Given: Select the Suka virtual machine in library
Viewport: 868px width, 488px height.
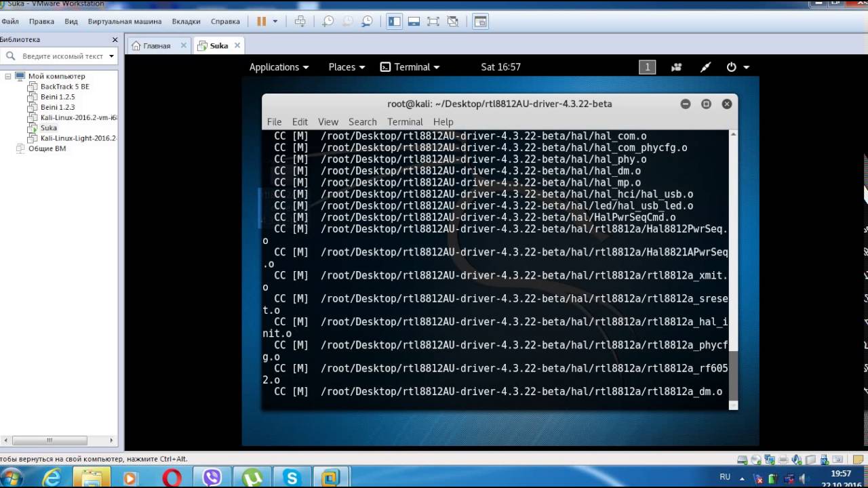Looking at the screenshot, I should tap(49, 127).
